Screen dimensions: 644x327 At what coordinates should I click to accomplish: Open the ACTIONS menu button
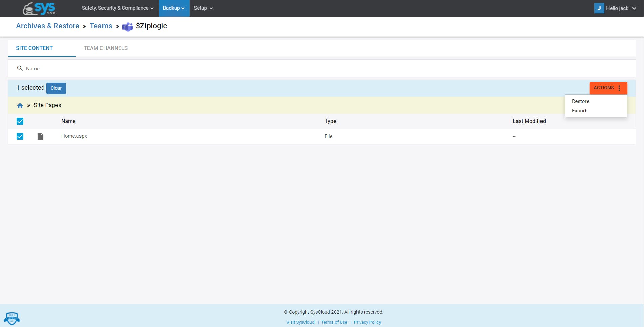pos(608,88)
